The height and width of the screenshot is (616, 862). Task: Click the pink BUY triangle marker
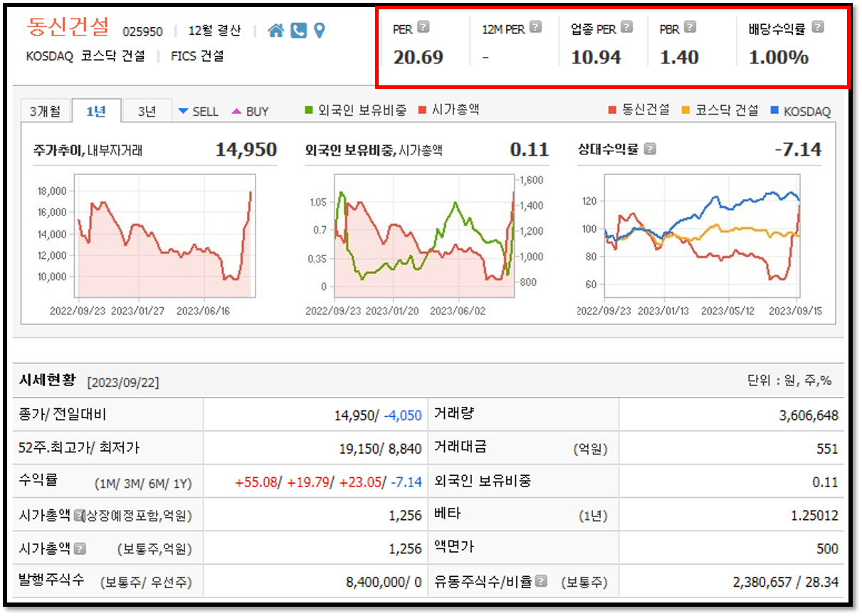click(x=236, y=111)
